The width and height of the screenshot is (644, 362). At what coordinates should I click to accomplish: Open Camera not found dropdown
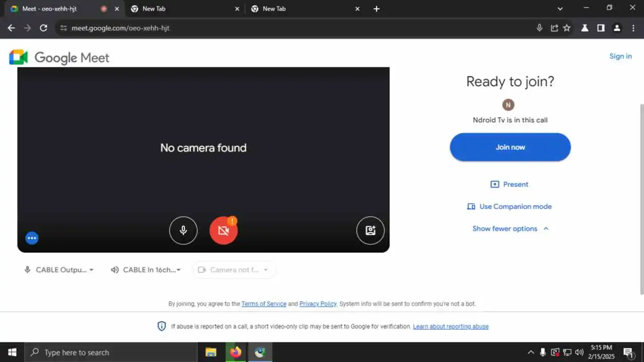point(234,270)
